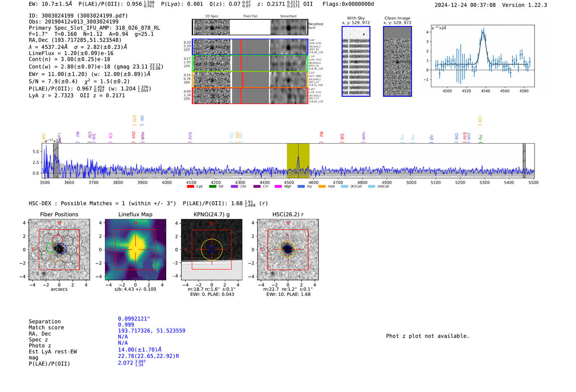This screenshot has width=576, height=392.
Task: Click the purple CIV legend swatch
Action: pyautogui.click(x=235, y=186)
